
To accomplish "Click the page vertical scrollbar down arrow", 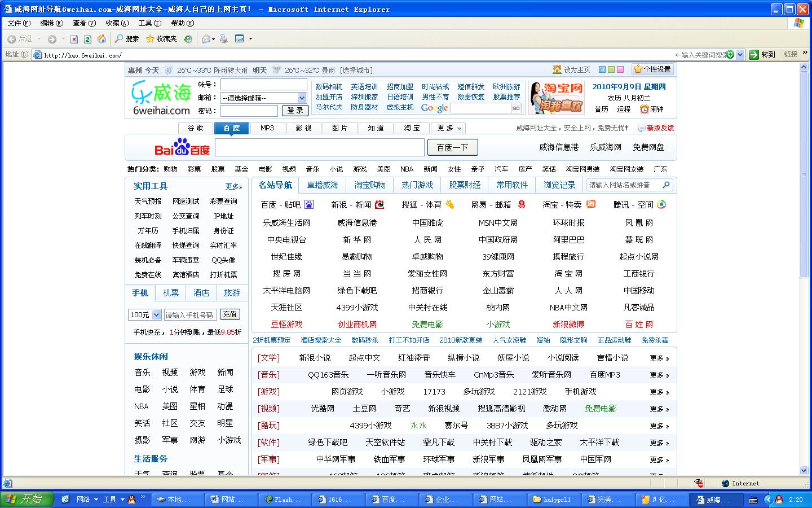I will pos(804,470).
